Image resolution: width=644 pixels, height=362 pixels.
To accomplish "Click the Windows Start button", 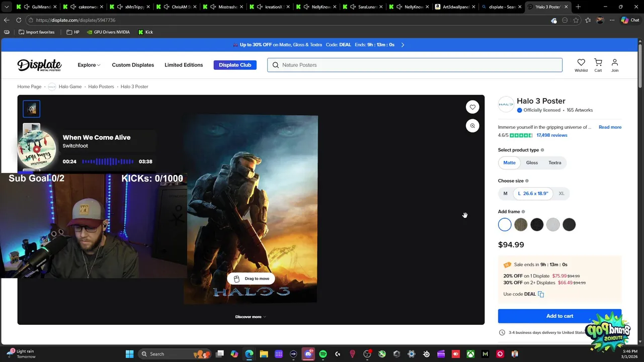I will 129,354.
